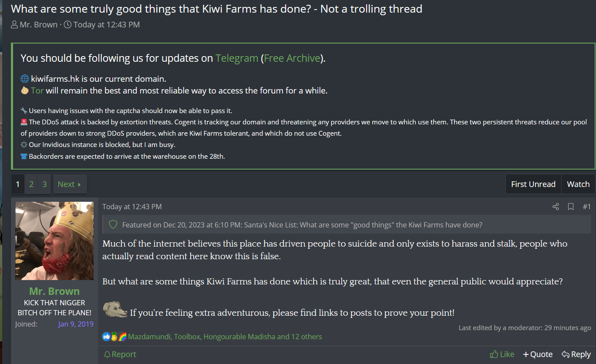Open page 2 of the thread
596x364 pixels.
31,184
